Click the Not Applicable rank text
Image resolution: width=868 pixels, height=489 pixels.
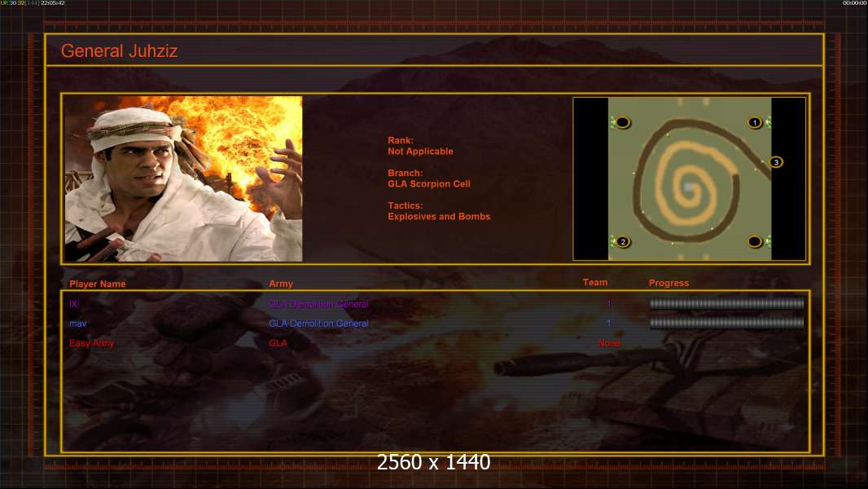(x=420, y=152)
